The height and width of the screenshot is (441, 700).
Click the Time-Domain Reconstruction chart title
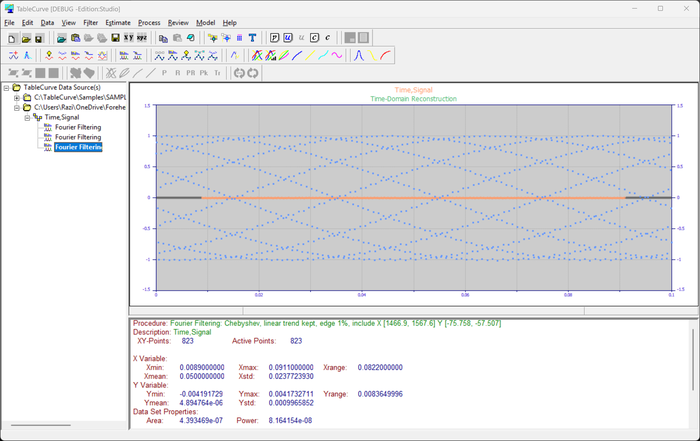[x=413, y=99]
